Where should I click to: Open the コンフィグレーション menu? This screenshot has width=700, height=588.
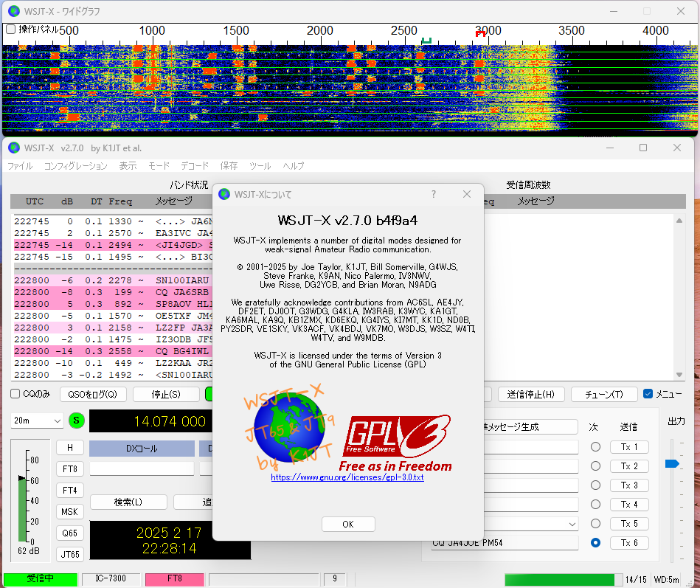[75, 166]
